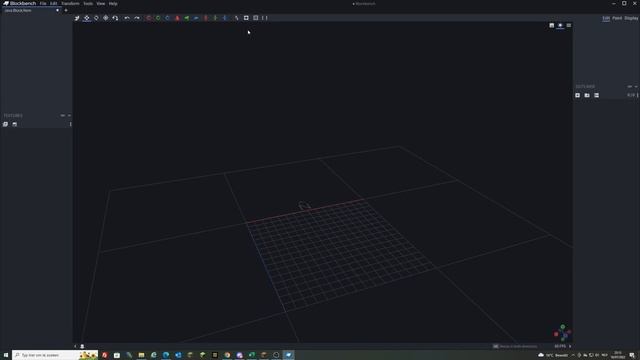
Task: Click the red rotate circle icon
Action: coord(149,18)
